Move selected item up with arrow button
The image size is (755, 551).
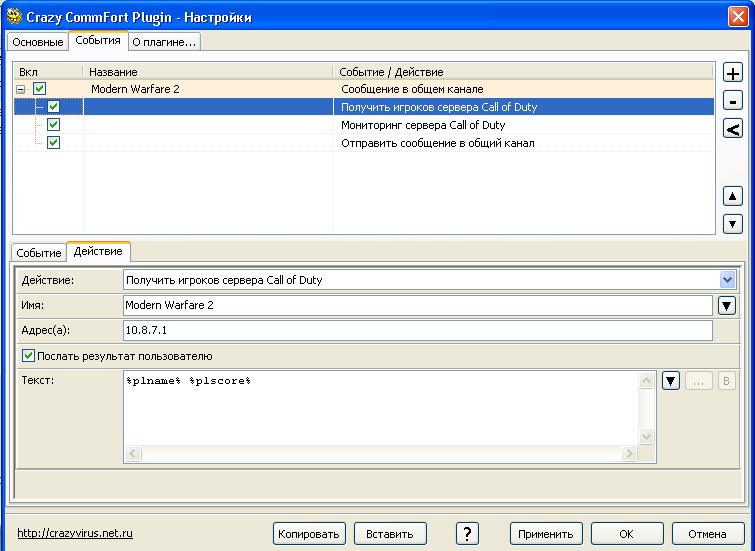[732, 196]
